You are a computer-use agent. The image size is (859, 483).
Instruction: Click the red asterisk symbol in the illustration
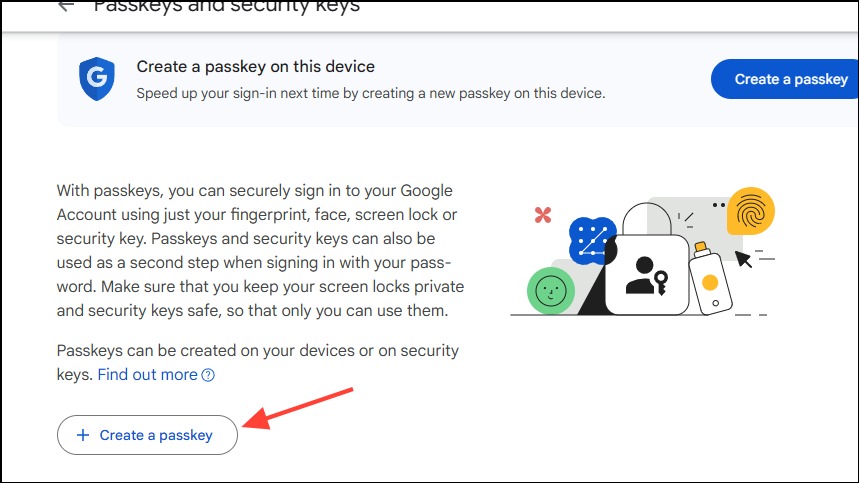pyautogui.click(x=543, y=215)
